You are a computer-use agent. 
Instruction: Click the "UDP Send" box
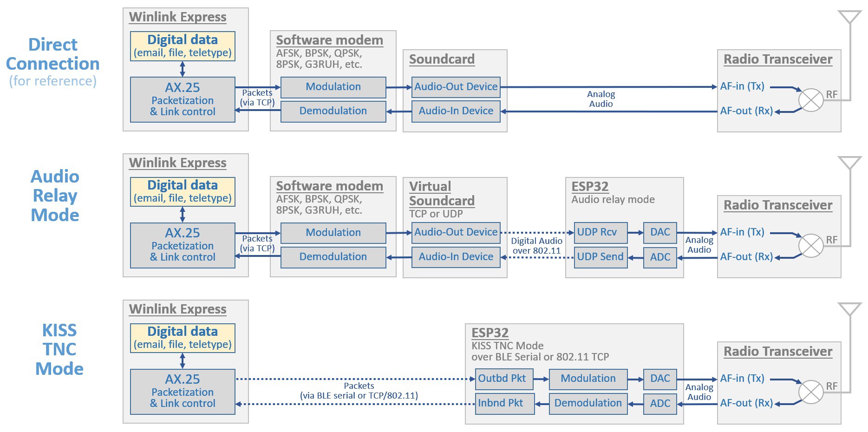(601, 257)
